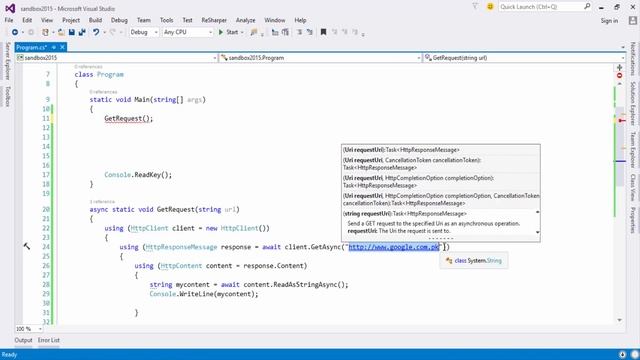The width and height of the screenshot is (640, 360).
Task: Open the 100 % zoom level dropdown
Action: pyautogui.click(x=29, y=329)
